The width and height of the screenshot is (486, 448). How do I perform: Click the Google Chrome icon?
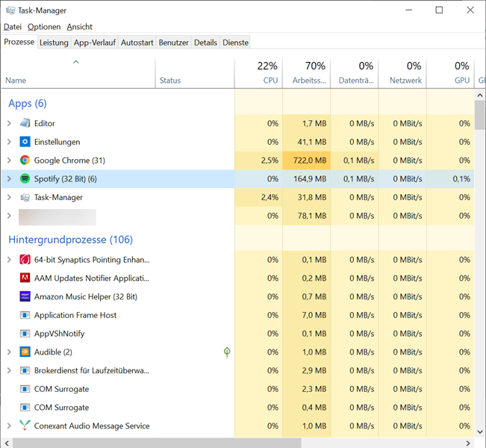click(x=25, y=161)
